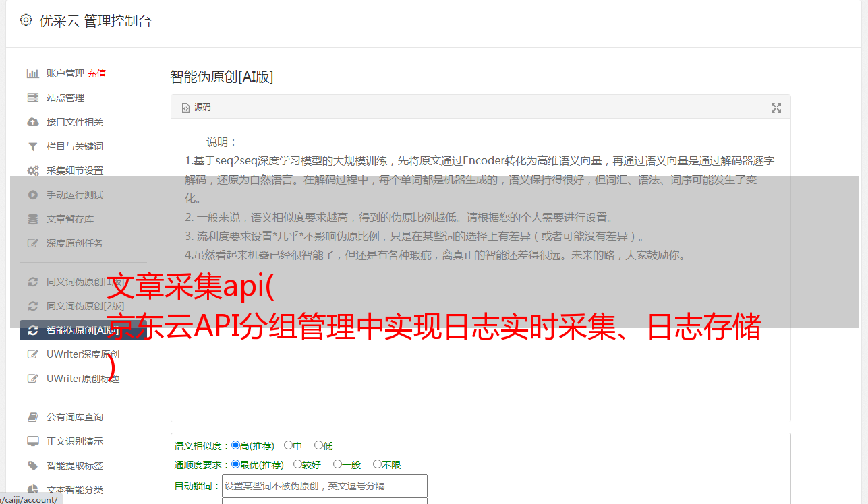This screenshot has width=868, height=504.
Task: Select 高(推荐) semantic similarity radio
Action: coord(235,445)
